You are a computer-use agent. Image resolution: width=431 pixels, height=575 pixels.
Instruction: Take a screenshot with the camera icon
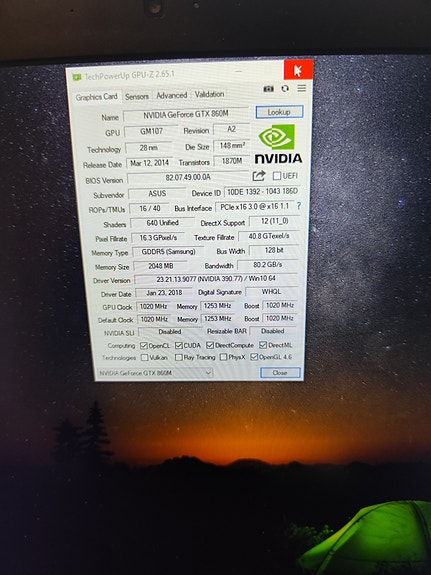click(x=269, y=89)
